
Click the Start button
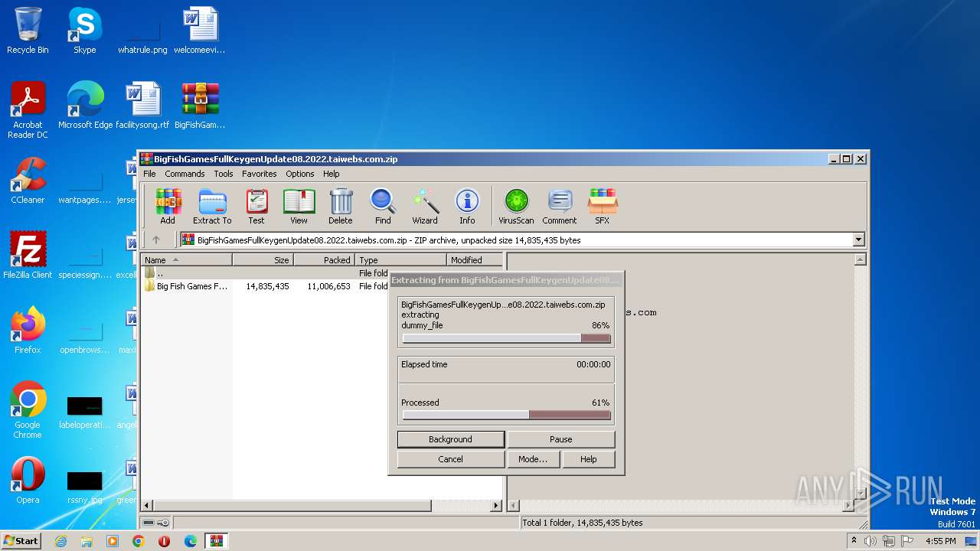21,541
